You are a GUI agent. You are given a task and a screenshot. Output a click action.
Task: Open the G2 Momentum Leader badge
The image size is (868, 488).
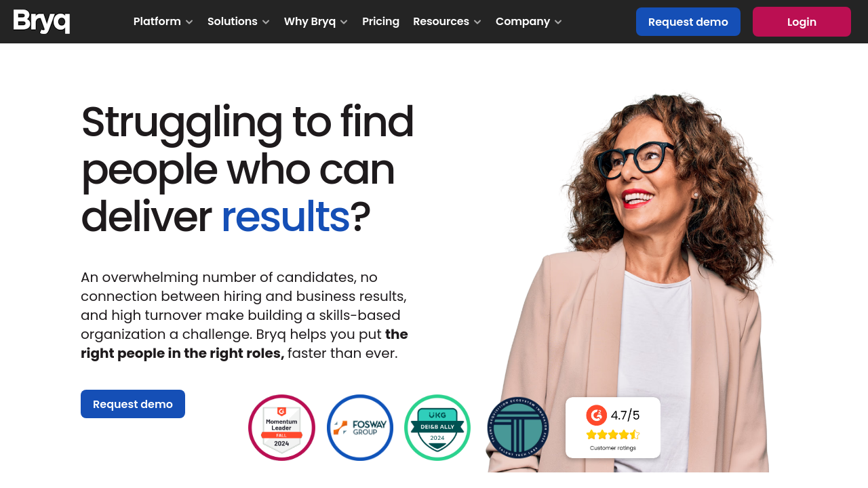tap(281, 428)
